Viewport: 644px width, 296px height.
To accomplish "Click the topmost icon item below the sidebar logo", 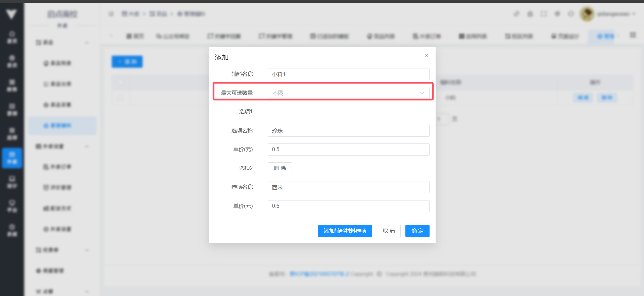I will coord(12,37).
